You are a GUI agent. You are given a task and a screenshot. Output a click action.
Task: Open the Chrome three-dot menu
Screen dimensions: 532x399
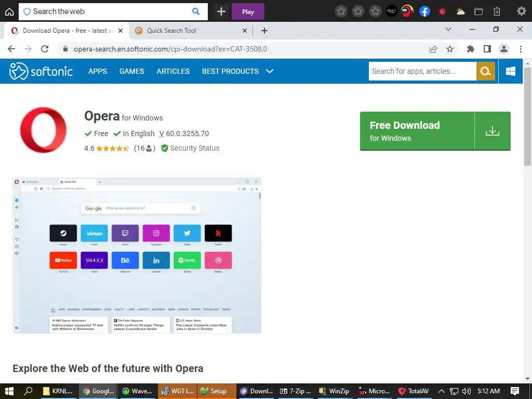tap(521, 49)
